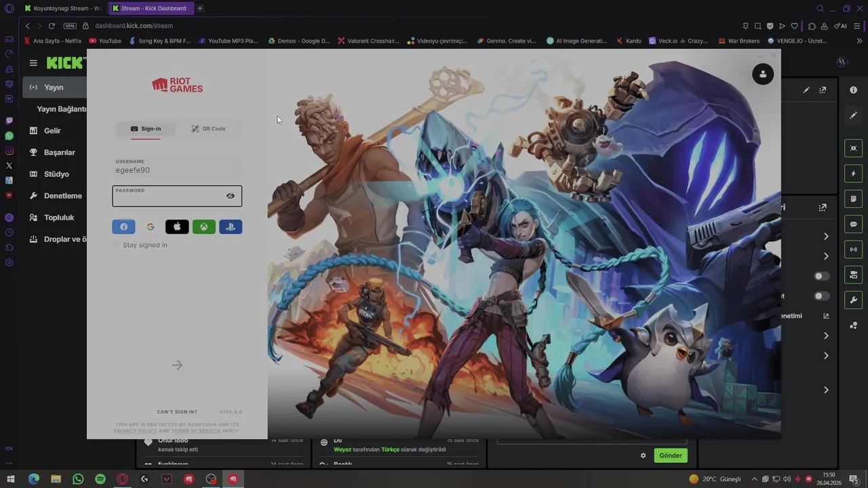Open the CAN'T SIGN IN? link

pyautogui.click(x=177, y=412)
